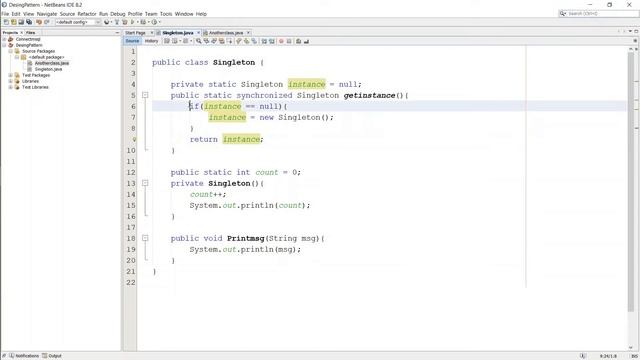Expand the Libraries node

point(11,81)
